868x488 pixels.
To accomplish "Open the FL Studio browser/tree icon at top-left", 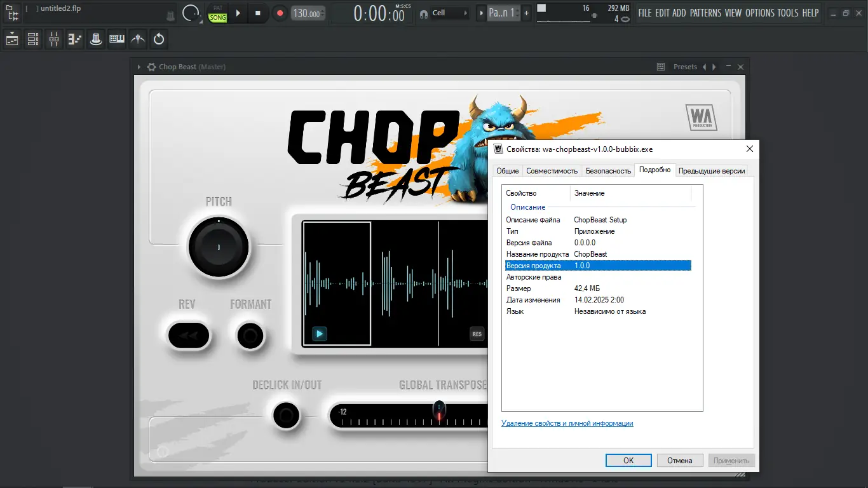I will tap(13, 12).
